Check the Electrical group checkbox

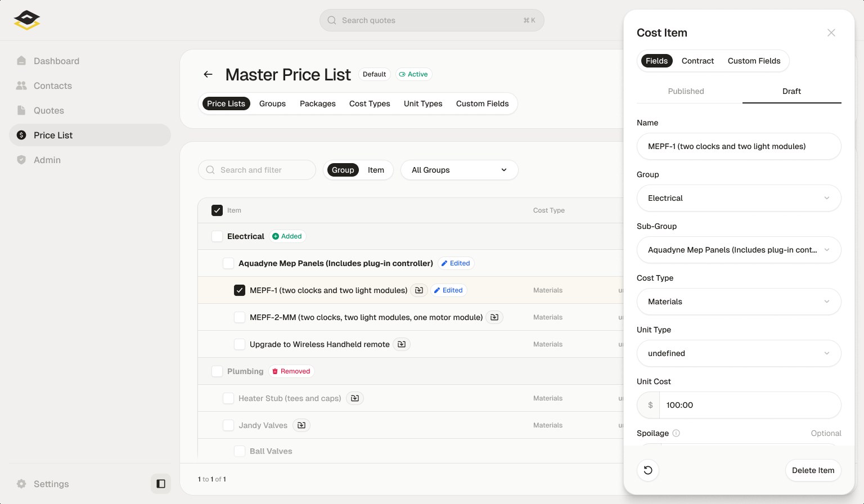(x=217, y=236)
